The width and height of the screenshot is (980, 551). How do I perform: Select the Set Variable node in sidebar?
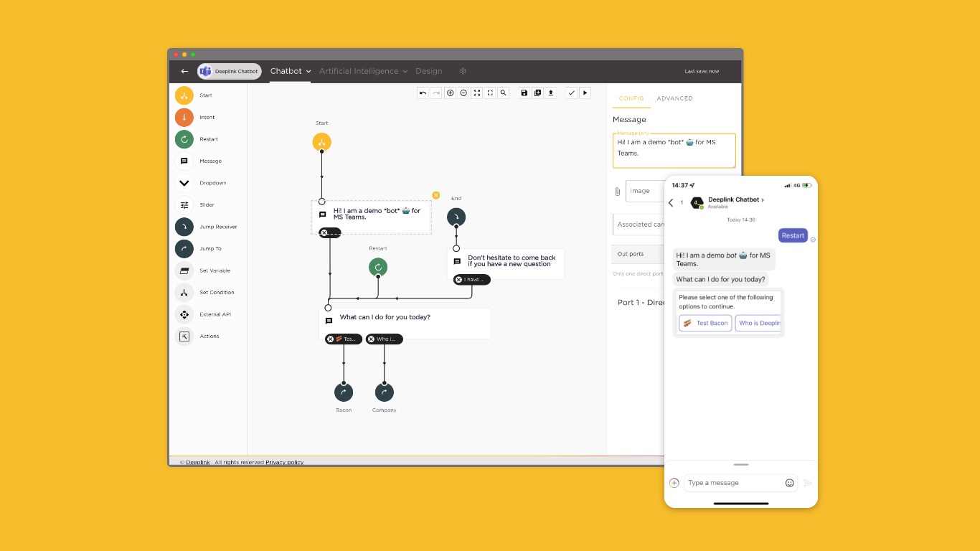click(184, 270)
